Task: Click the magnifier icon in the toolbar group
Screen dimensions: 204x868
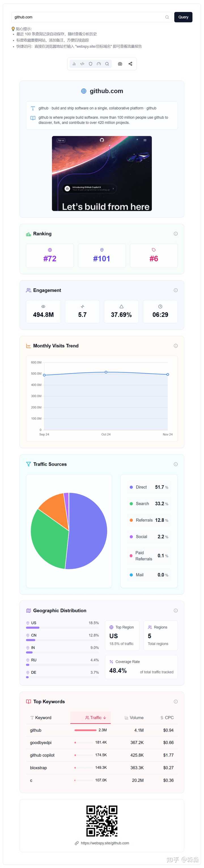Action: tap(107, 64)
